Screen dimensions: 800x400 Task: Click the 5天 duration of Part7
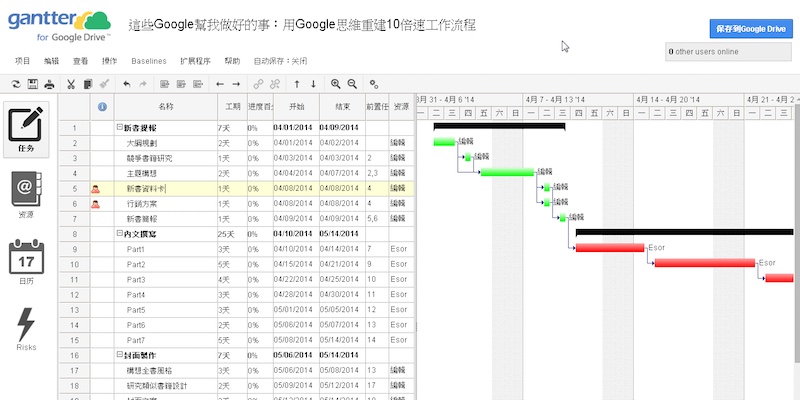tap(223, 340)
